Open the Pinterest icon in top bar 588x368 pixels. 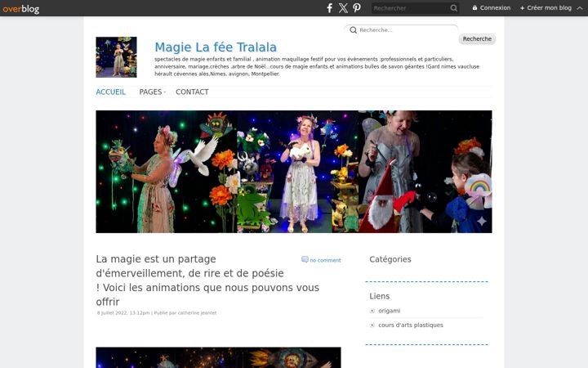point(357,8)
